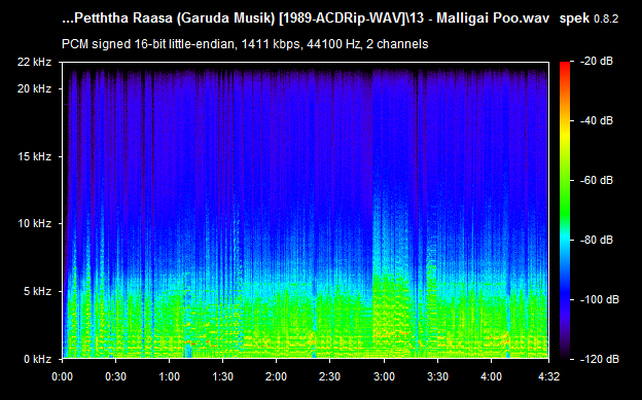Click the '3:00' time axis label
This screenshot has width=642, height=400.
[384, 376]
